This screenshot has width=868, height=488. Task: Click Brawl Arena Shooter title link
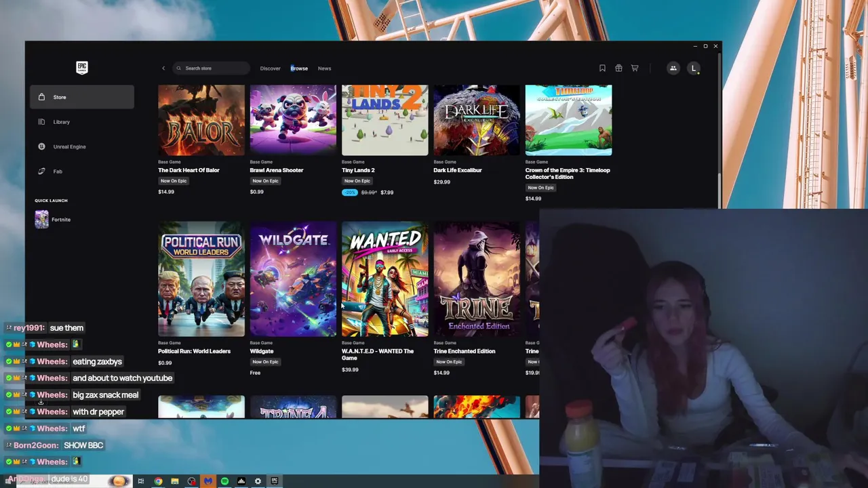point(276,170)
